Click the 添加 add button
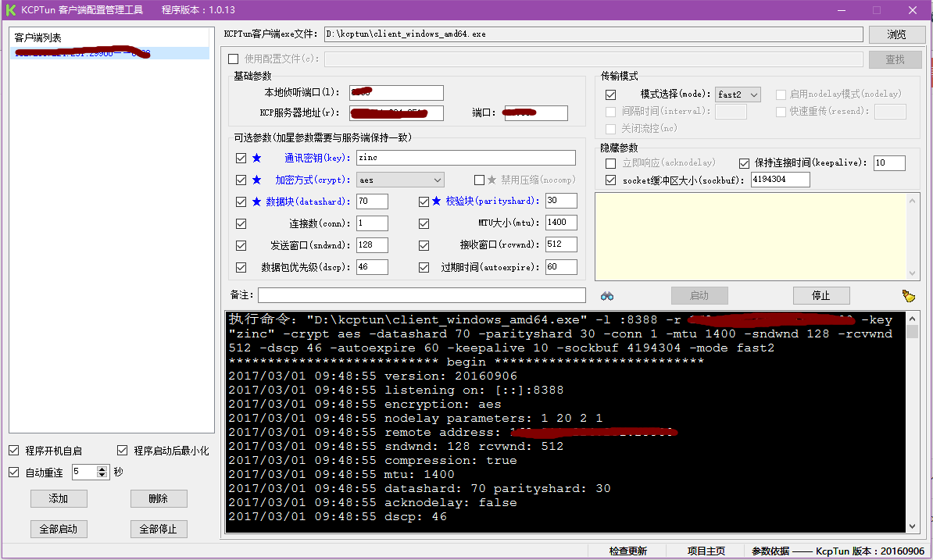 tap(59, 499)
